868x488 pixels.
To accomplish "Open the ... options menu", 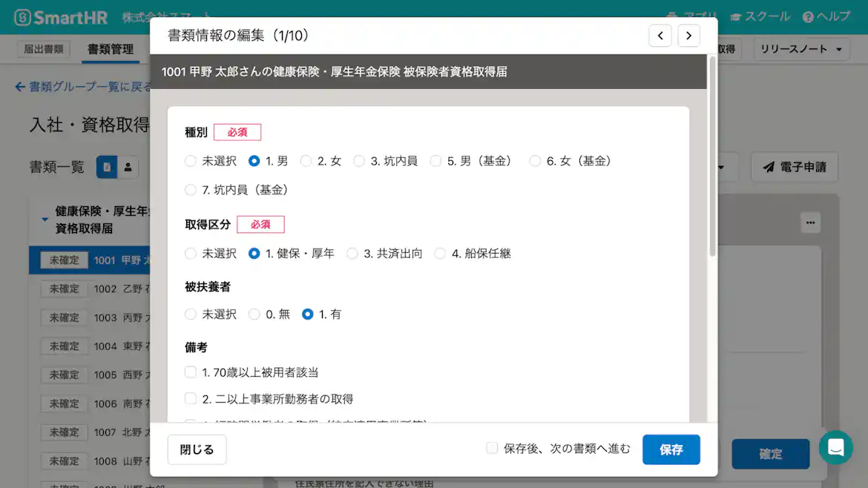I will pos(811,222).
